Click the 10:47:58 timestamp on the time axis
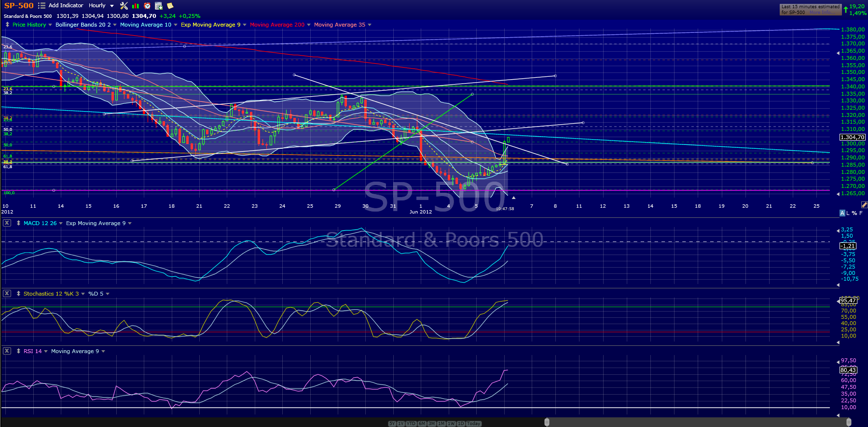This screenshot has height=427, width=868. [505, 209]
